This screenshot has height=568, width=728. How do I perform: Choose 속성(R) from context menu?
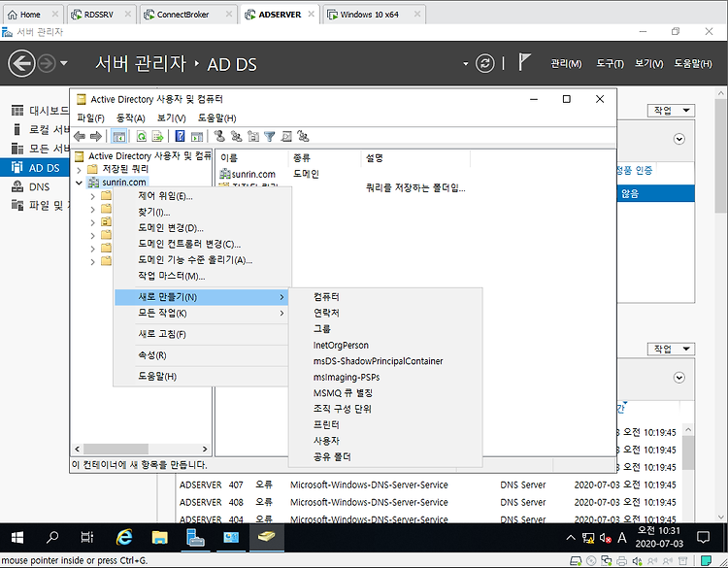203,355
